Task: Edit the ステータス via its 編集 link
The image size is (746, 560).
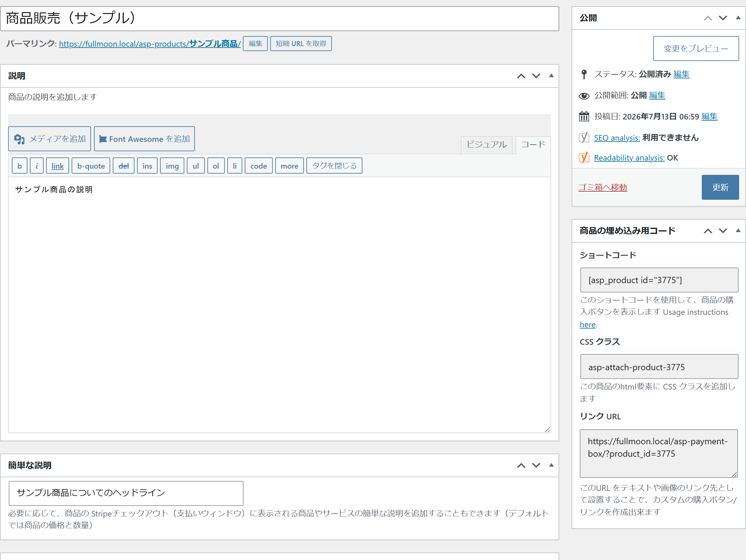Action: (681, 74)
